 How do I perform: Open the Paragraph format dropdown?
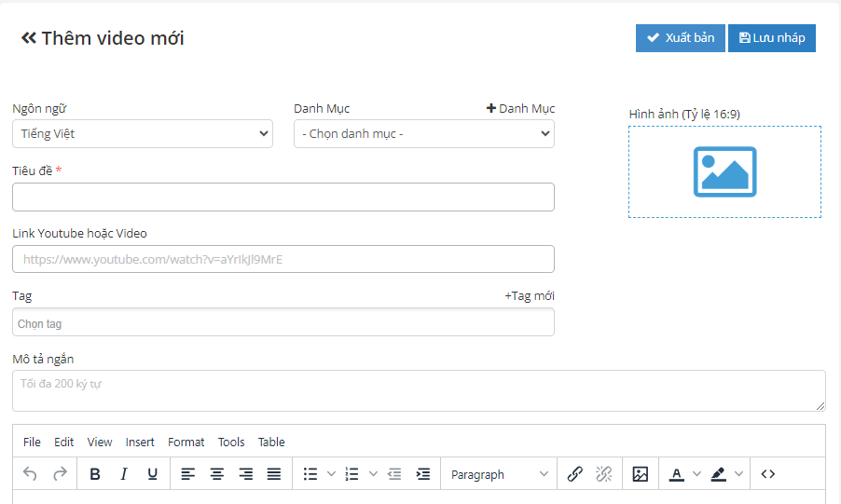(499, 474)
